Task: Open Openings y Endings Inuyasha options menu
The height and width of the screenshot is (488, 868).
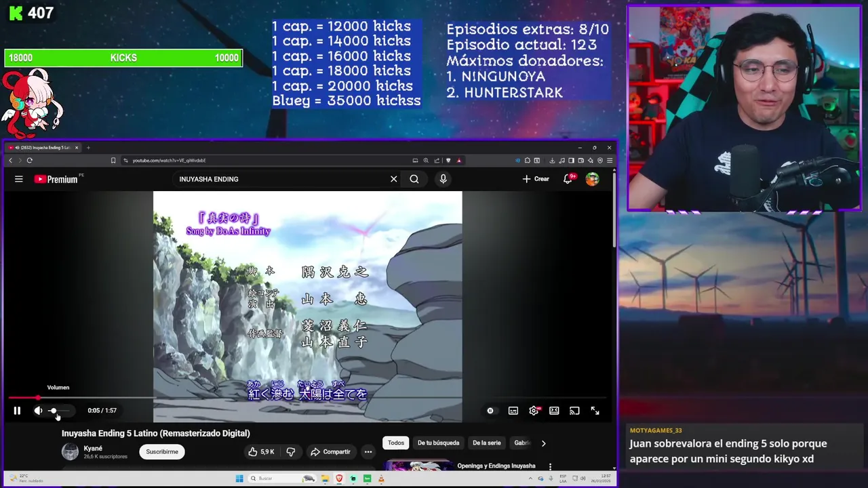Action: (550, 466)
